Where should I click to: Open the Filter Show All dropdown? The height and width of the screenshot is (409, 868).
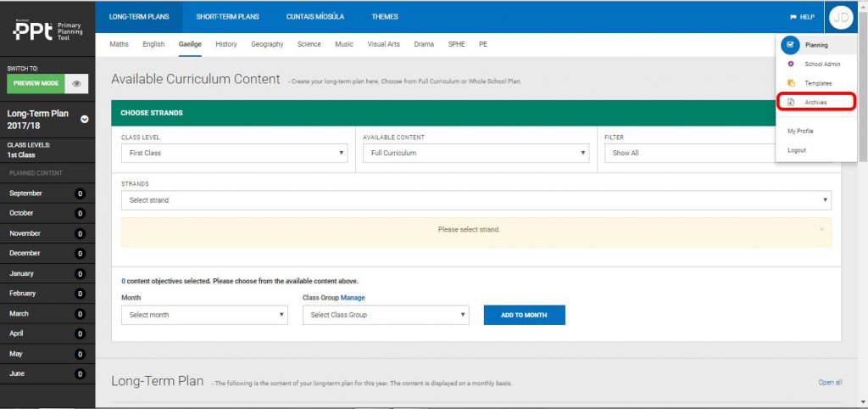coord(717,153)
